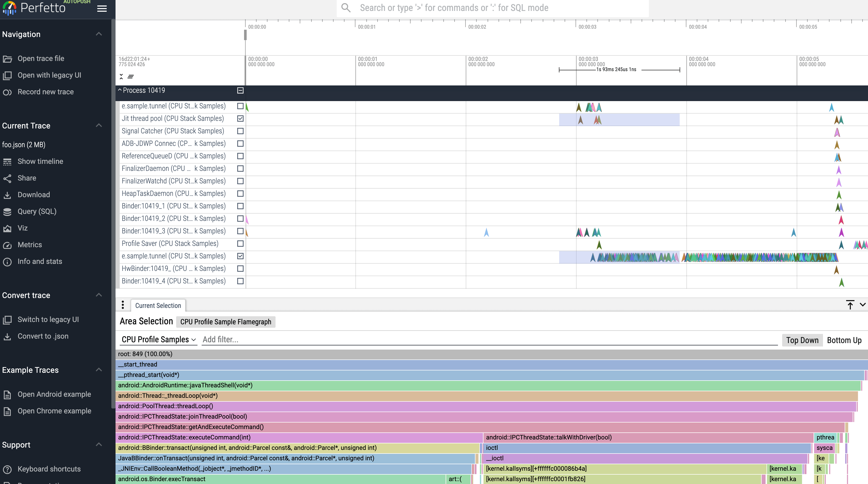Click the Metrics gauge icon
The height and width of the screenshot is (484, 868).
tap(7, 245)
